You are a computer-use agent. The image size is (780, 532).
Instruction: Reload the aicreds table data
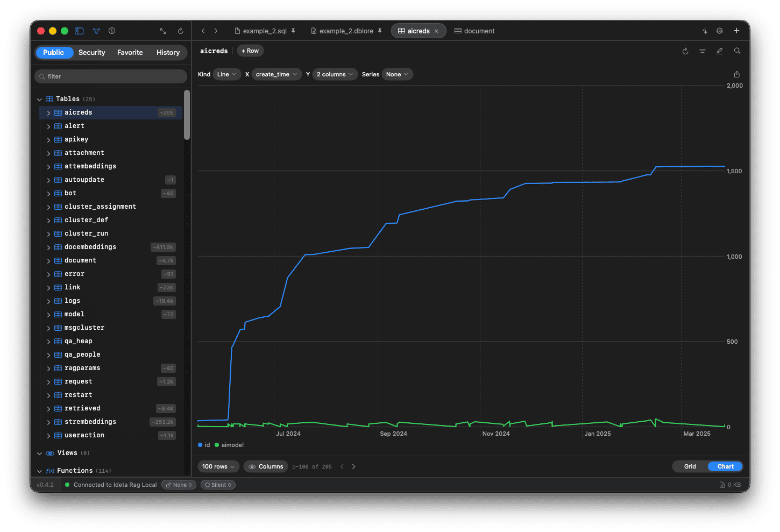(x=685, y=51)
